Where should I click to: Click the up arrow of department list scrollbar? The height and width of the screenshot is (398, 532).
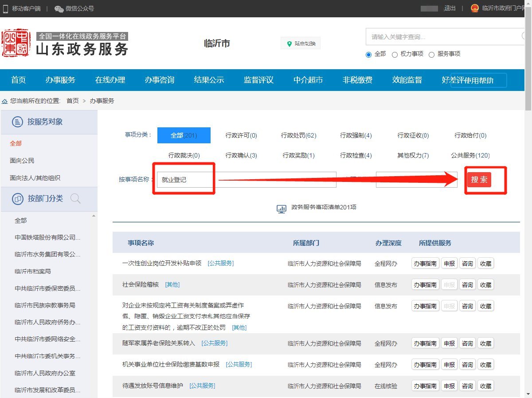pyautogui.click(x=94, y=216)
